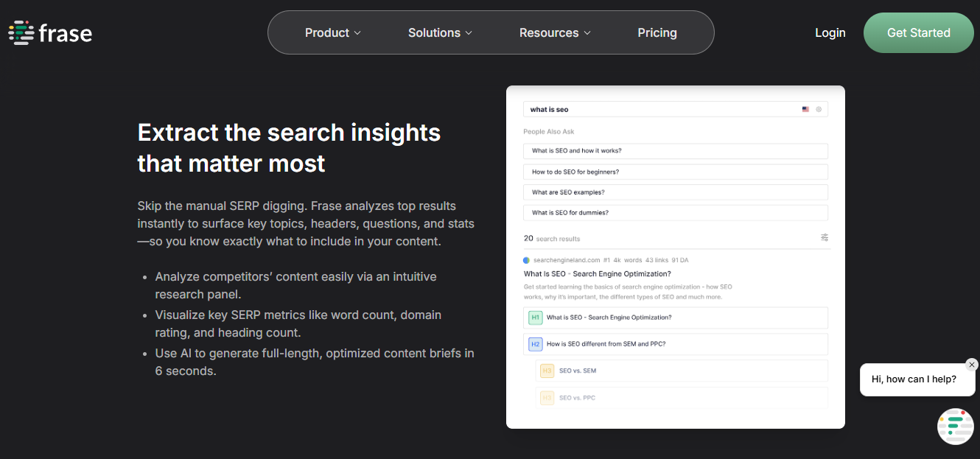Click the yellow H3 badge beside SEO vs. SEM
Viewport: 980px width, 459px height.
point(547,371)
